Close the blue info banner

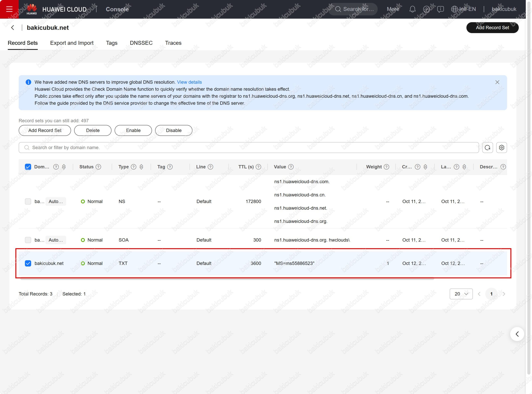coord(497,82)
